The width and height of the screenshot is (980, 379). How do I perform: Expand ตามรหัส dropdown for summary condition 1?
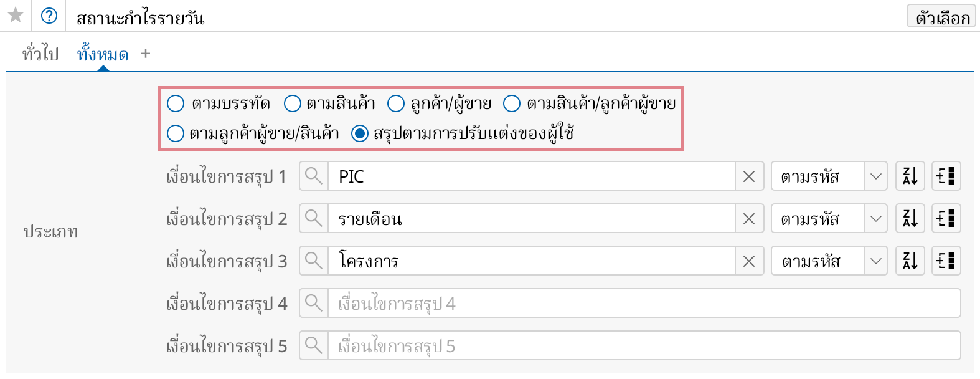875,176
